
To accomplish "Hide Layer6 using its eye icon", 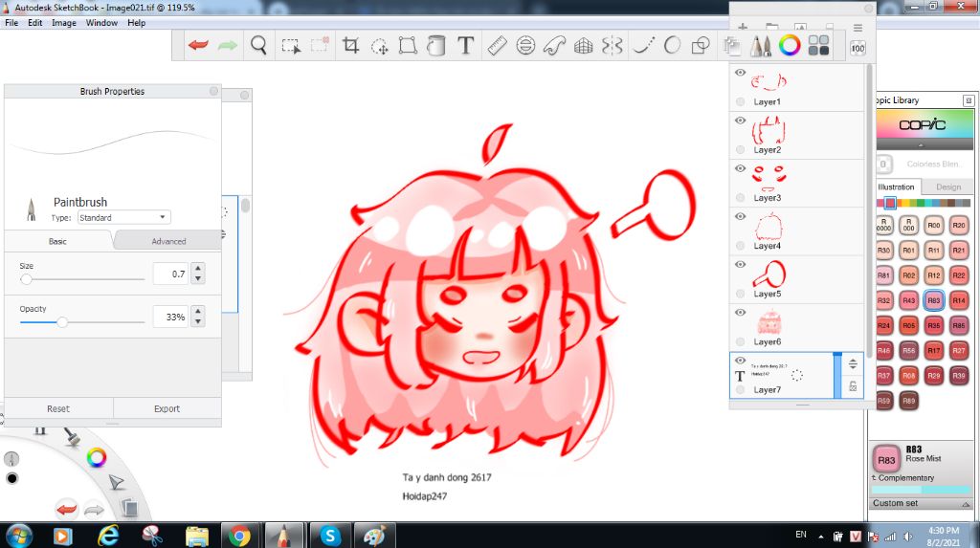I will coord(740,313).
